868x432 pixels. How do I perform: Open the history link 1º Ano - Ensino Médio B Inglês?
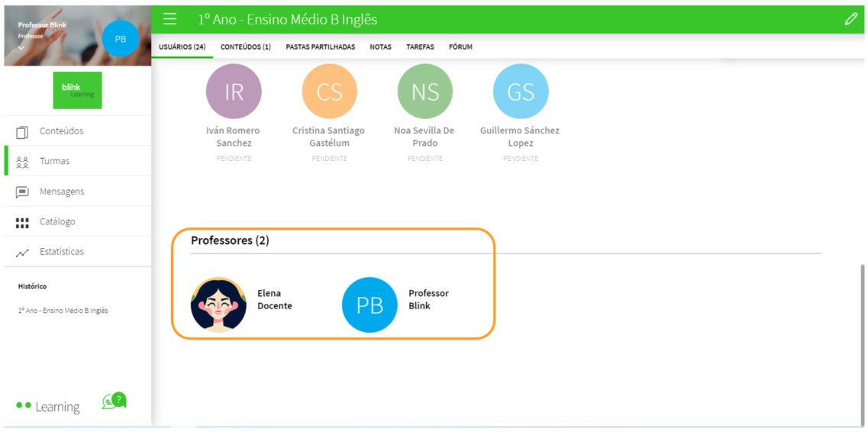63,311
